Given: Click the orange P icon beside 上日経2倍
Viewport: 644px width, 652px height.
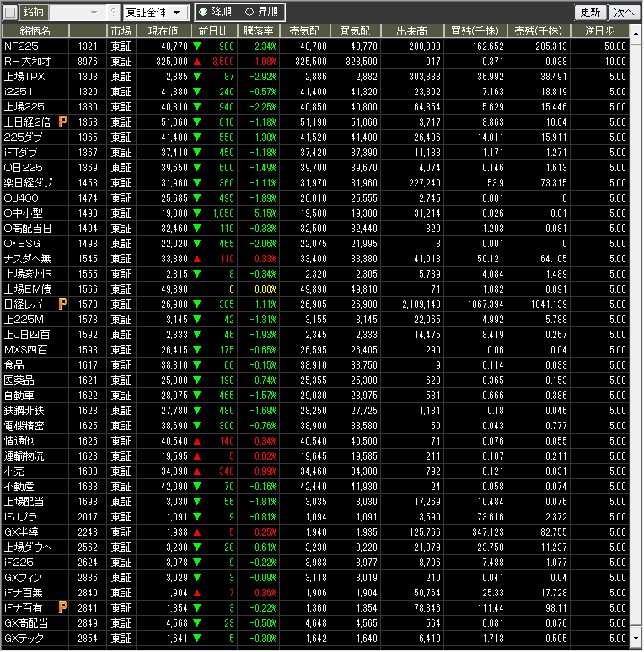Looking at the screenshot, I should point(62,121).
